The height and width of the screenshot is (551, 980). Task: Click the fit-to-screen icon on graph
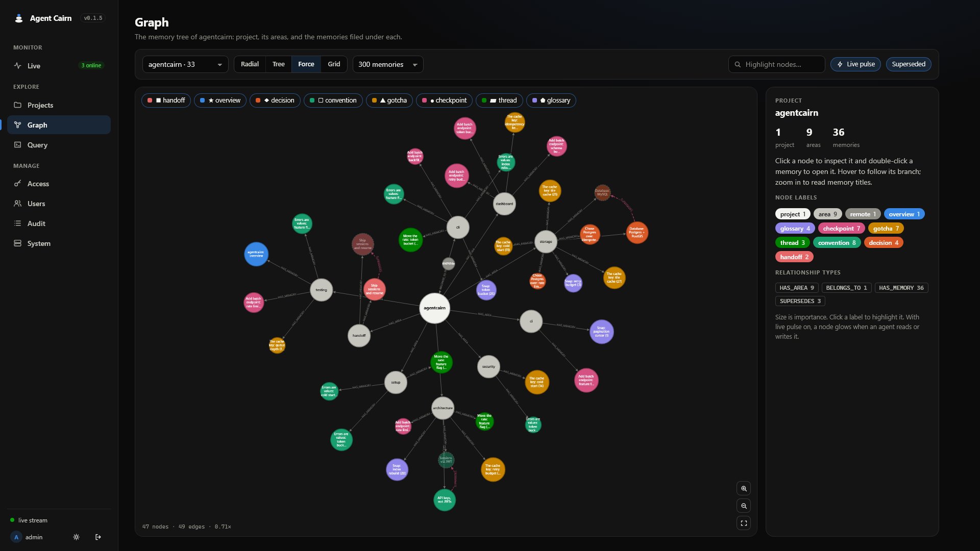click(744, 523)
